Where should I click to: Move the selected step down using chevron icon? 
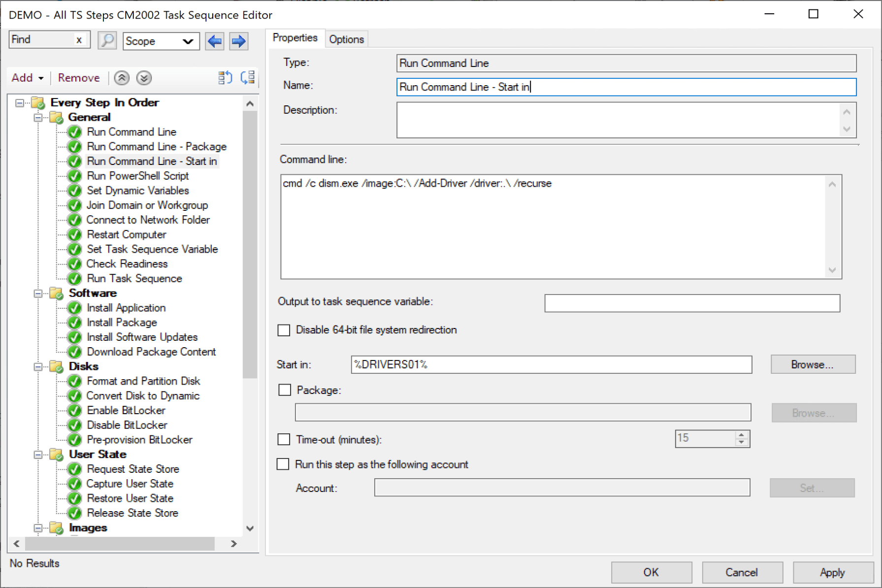(144, 78)
